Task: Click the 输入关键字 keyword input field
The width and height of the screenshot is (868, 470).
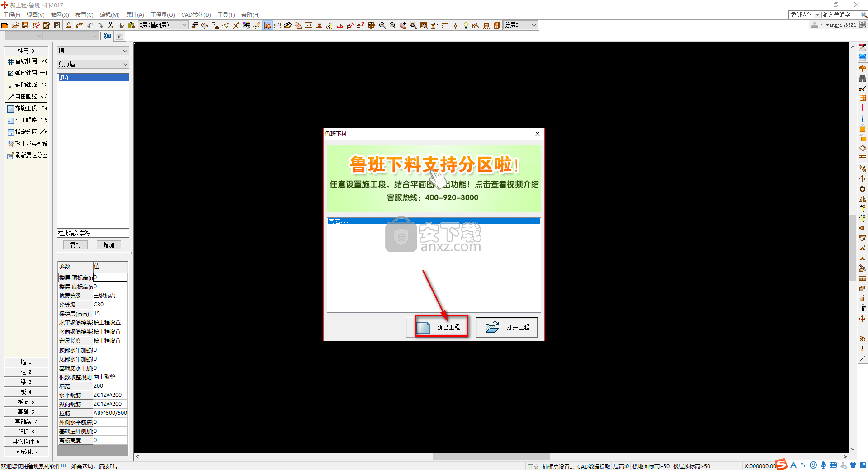Action: point(840,14)
